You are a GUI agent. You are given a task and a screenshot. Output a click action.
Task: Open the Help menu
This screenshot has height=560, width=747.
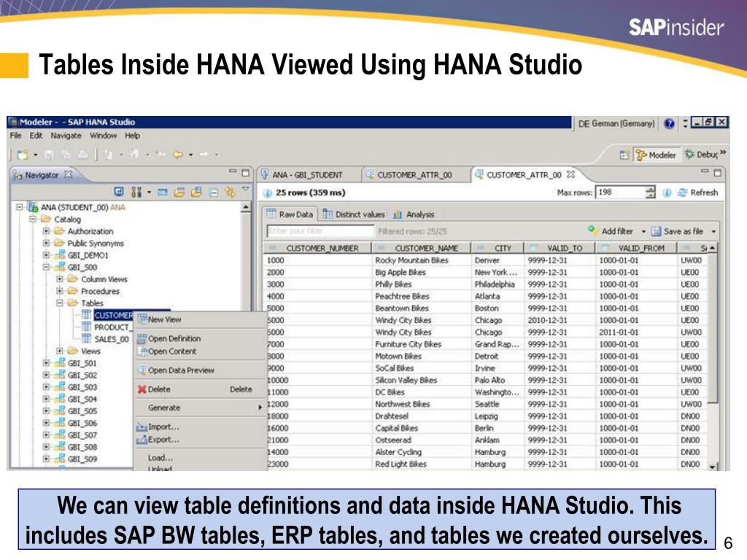point(133,136)
